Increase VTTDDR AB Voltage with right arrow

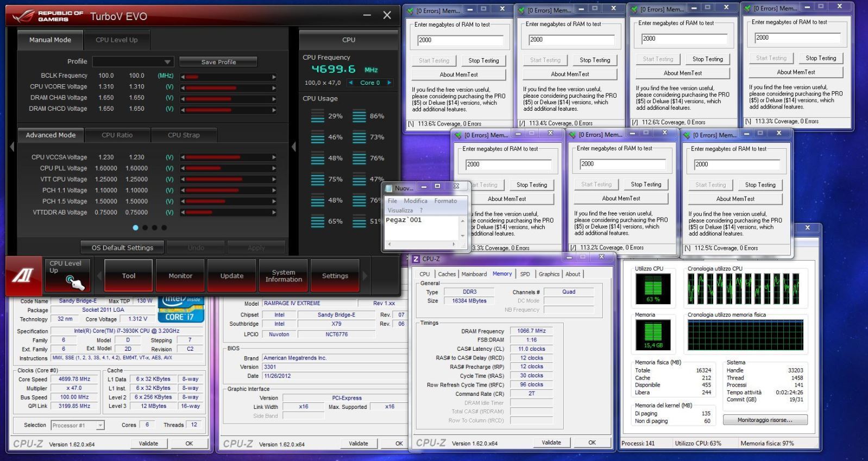click(274, 213)
